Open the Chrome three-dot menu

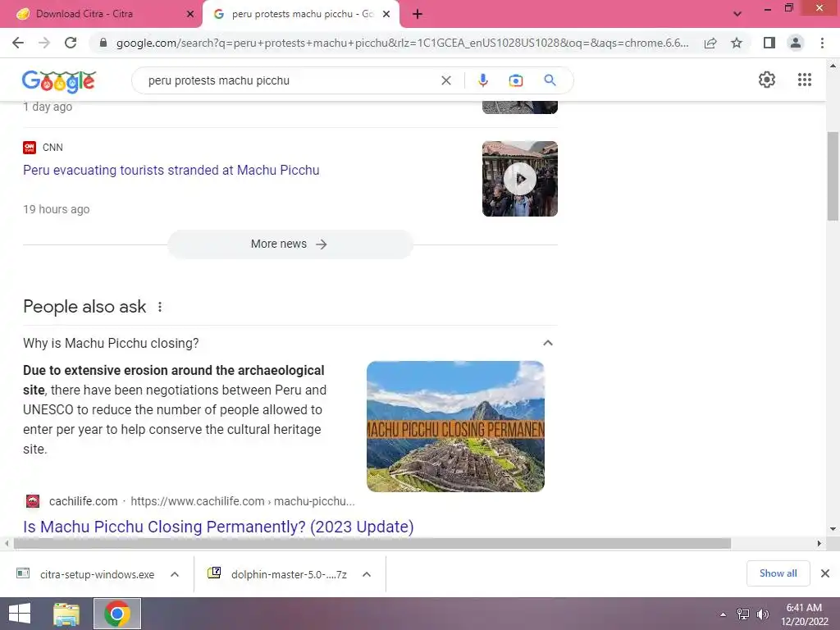pos(822,43)
